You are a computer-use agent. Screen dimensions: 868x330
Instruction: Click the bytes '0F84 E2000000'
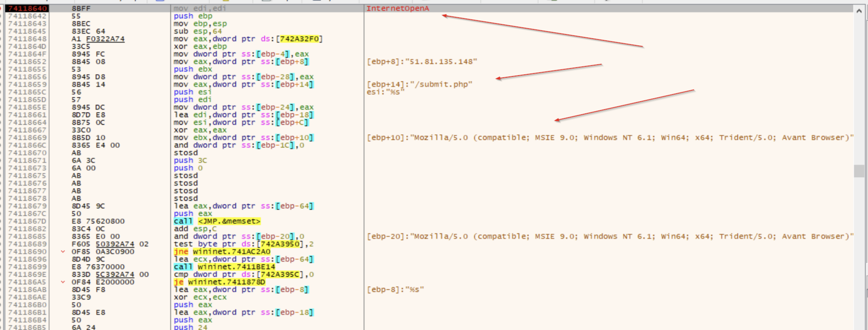103,282
